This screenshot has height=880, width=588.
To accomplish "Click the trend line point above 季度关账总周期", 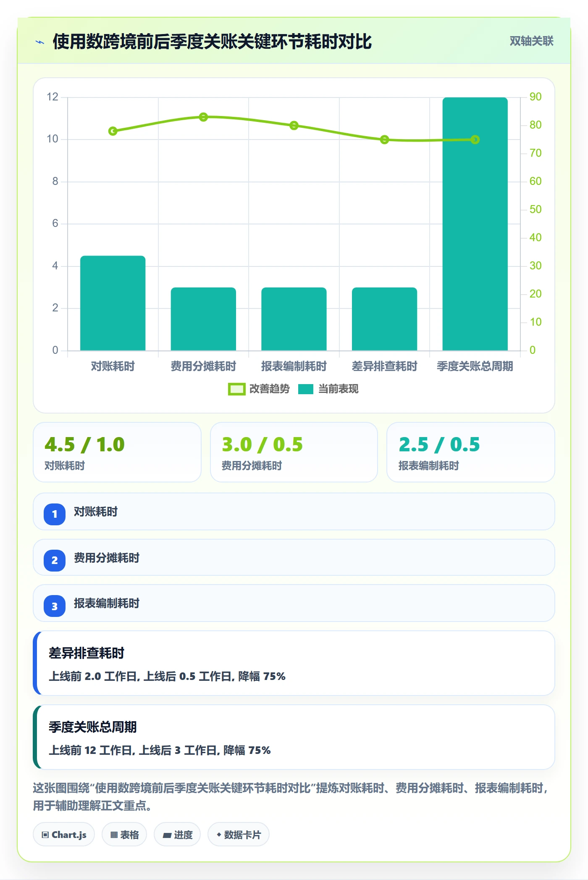I will [475, 140].
